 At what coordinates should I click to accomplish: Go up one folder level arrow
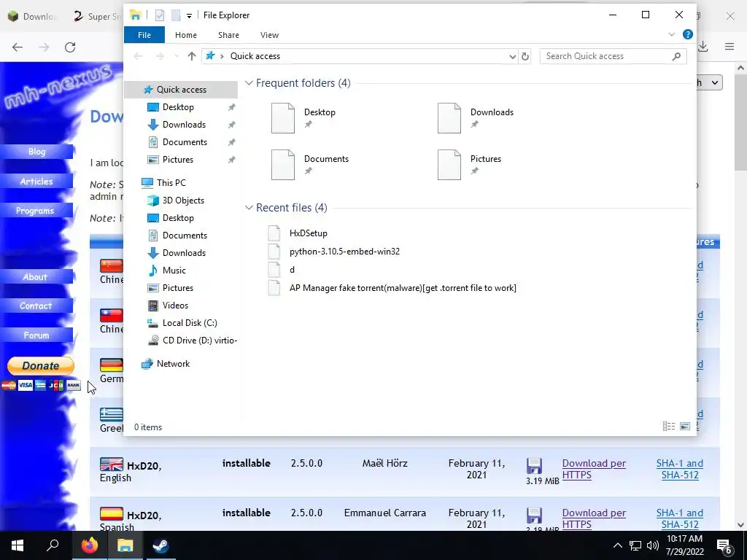(192, 56)
